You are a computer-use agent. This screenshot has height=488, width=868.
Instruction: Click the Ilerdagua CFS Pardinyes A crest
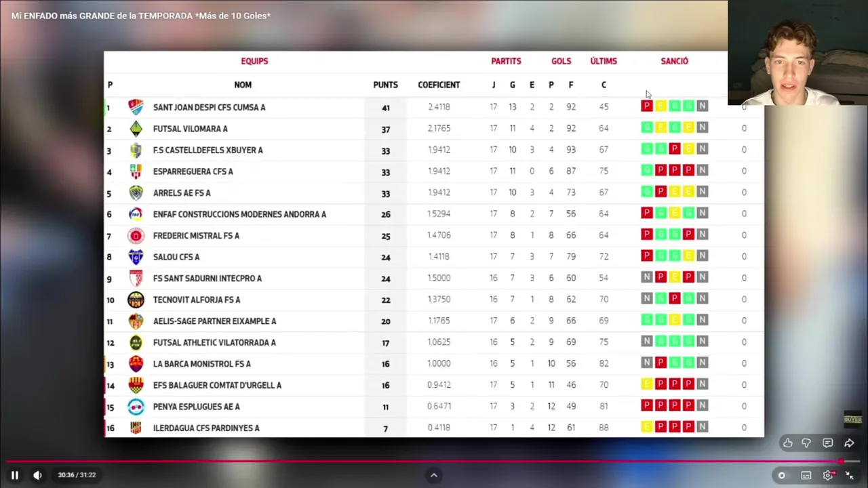(x=136, y=428)
